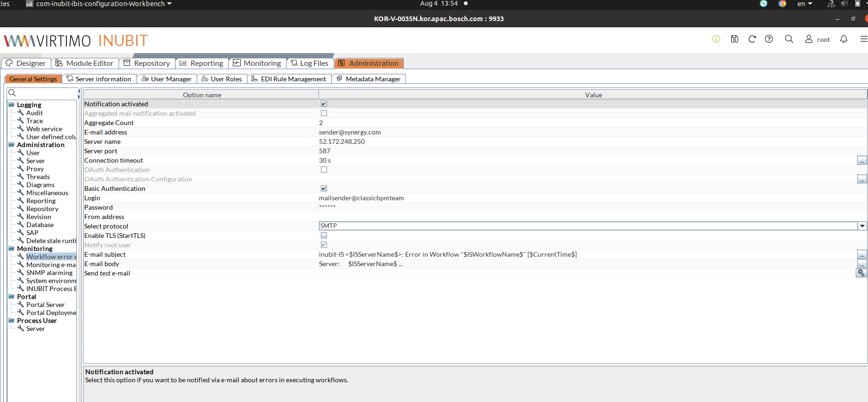Viewport: 868px width, 402px height.
Task: Select SNMP alarming in the tree
Action: tap(49, 273)
